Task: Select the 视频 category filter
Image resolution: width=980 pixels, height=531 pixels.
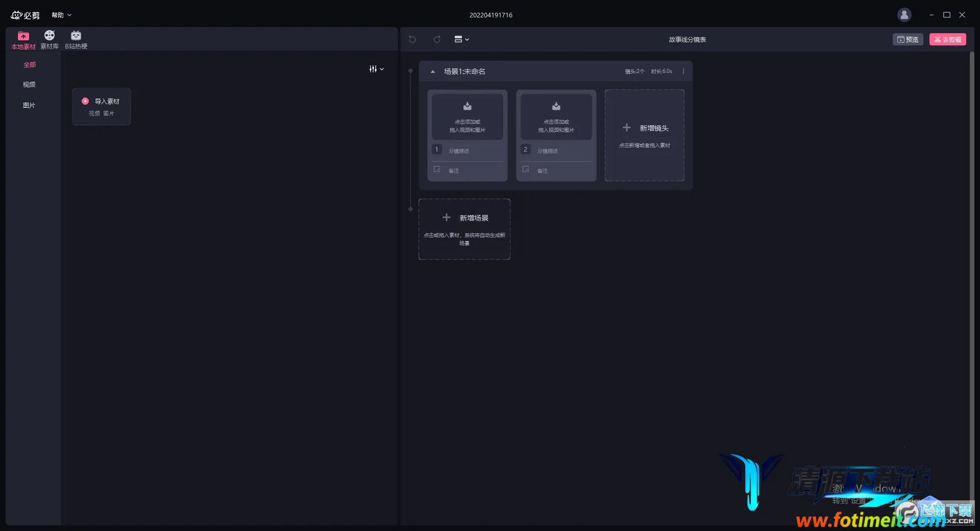Action: [29, 85]
